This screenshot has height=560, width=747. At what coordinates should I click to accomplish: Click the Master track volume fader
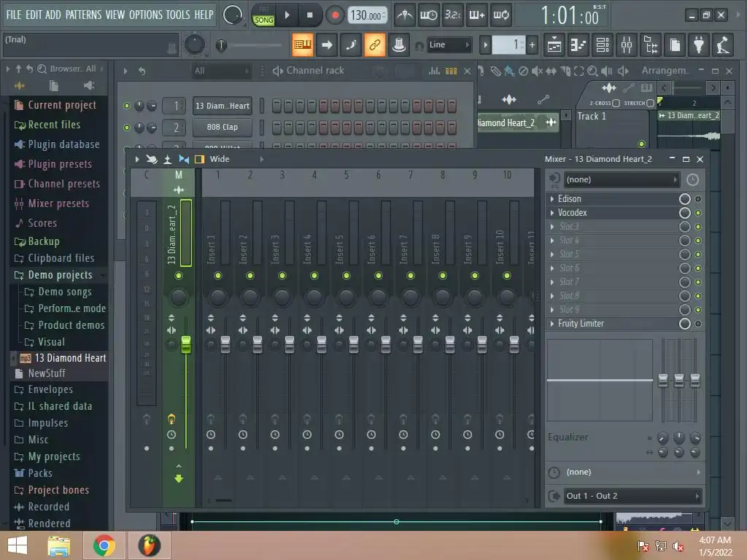pos(186,344)
